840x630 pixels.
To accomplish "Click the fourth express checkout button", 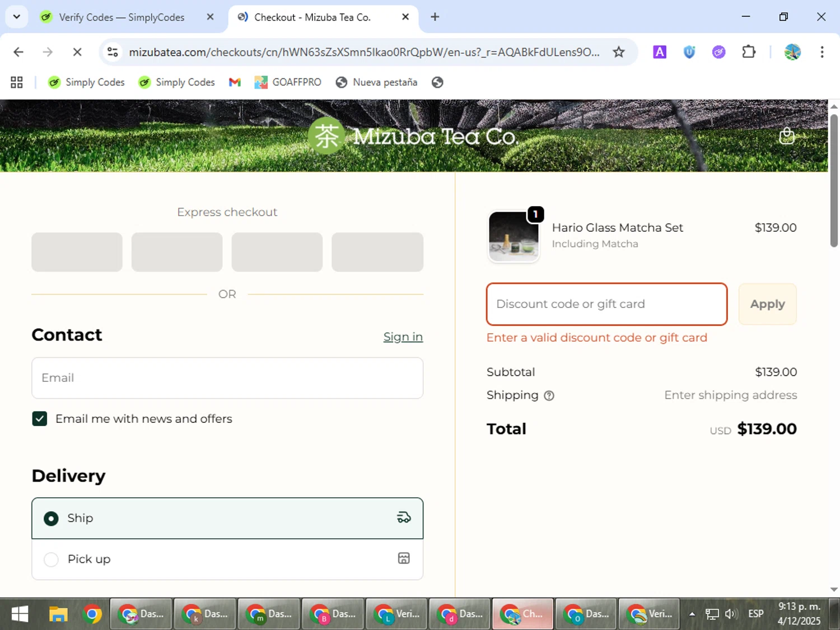I will click(377, 252).
